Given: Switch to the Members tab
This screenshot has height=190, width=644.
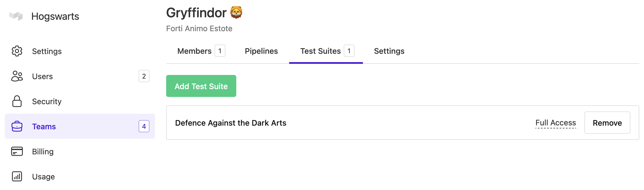Looking at the screenshot, I should click(x=194, y=51).
